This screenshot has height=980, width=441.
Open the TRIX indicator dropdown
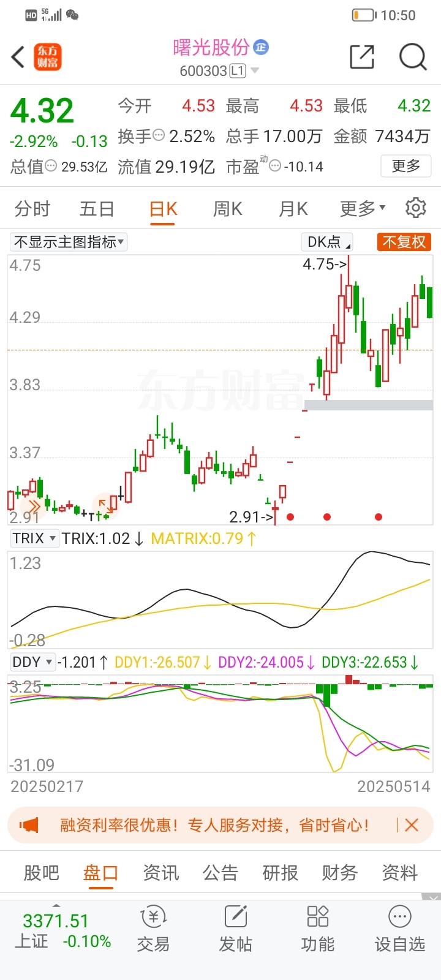coord(35,538)
